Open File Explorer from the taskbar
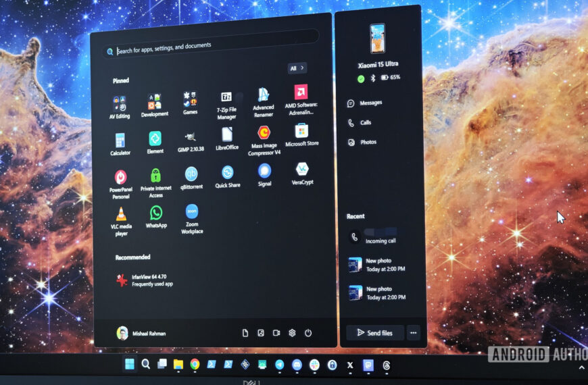This screenshot has height=385, width=588. (178, 364)
